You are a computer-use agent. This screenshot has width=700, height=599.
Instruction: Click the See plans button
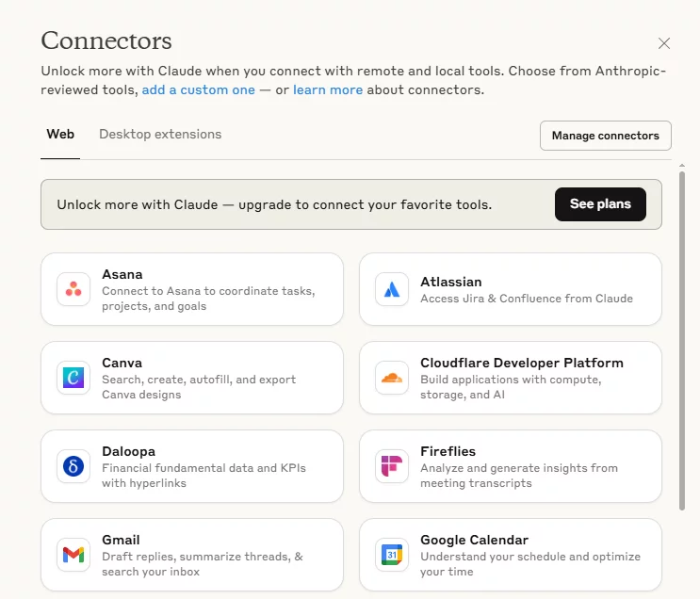600,204
